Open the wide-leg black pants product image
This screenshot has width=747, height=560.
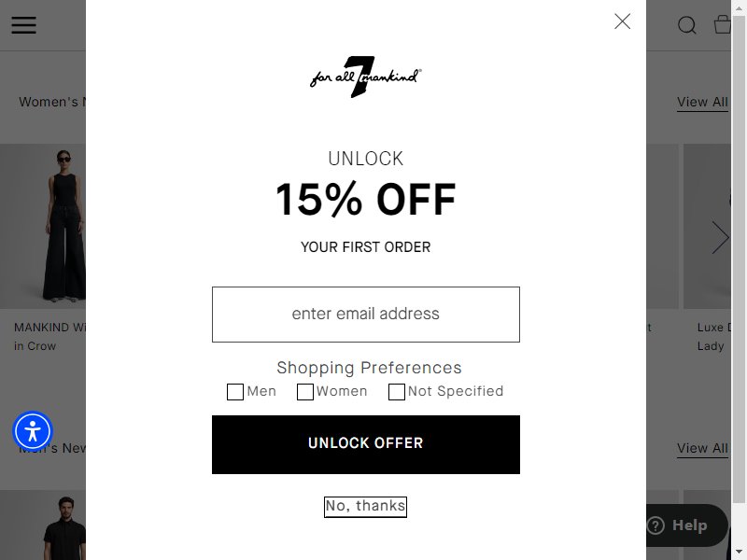tap(43, 226)
